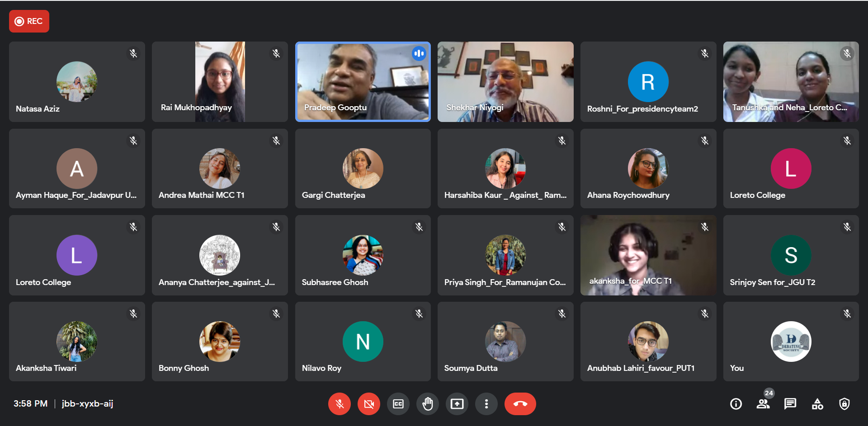
Task: Toggle the microphone mute button
Action: click(x=340, y=404)
